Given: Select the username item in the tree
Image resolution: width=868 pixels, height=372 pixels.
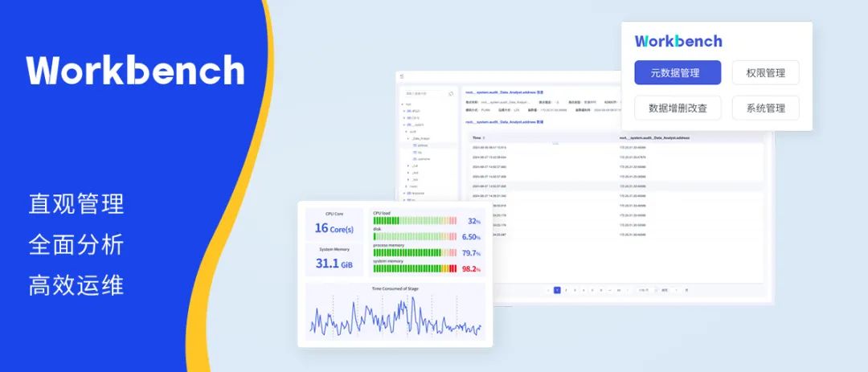Looking at the screenshot, I should tap(421, 159).
